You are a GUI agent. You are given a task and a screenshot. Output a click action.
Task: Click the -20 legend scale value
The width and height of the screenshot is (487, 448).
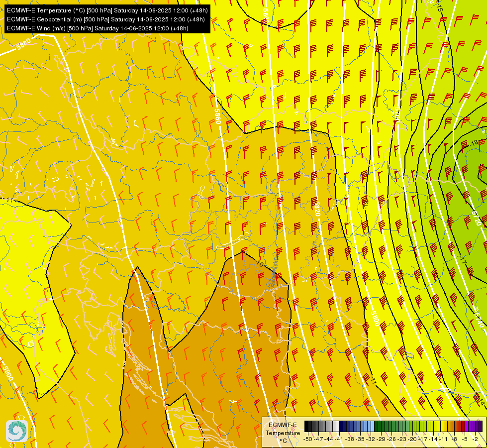[x=412, y=439]
